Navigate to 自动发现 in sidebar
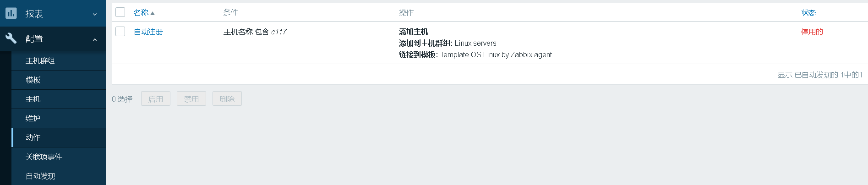The image size is (868, 185). 40,176
